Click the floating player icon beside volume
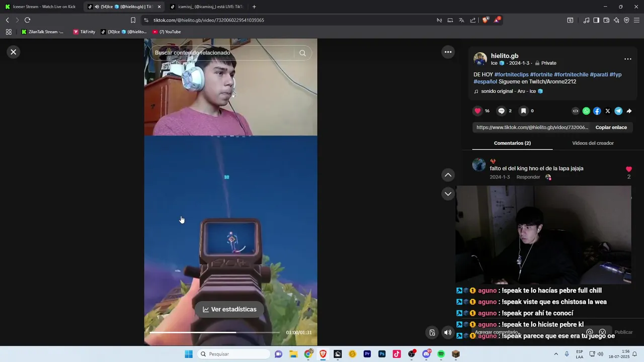Viewport: 644px width, 362px height. tap(432, 332)
